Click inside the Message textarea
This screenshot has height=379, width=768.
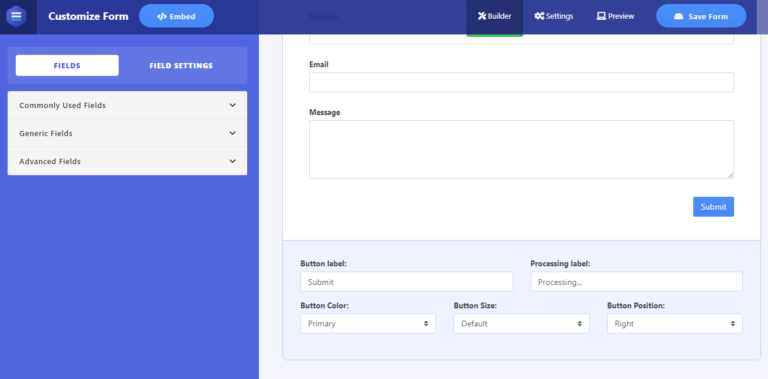521,149
